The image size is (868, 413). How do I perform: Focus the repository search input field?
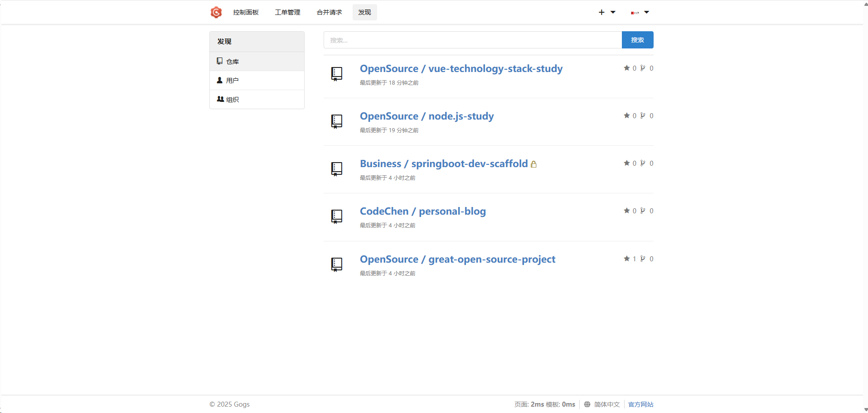point(472,40)
